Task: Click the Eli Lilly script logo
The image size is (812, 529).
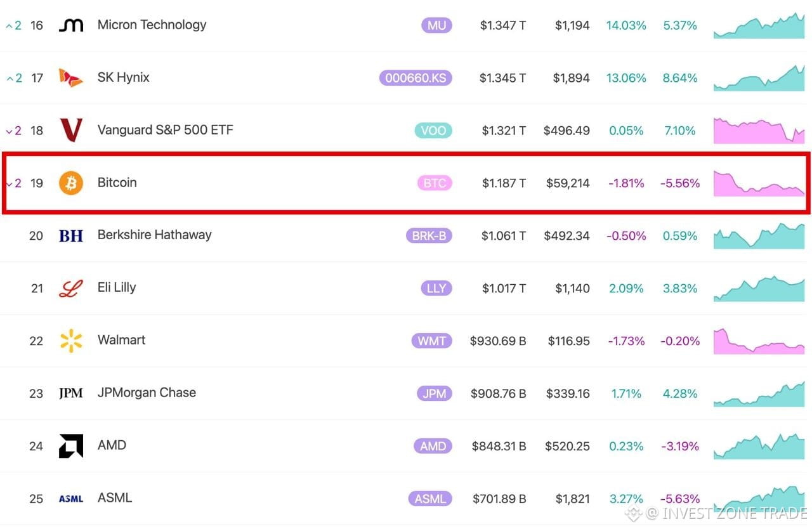Action: point(71,289)
